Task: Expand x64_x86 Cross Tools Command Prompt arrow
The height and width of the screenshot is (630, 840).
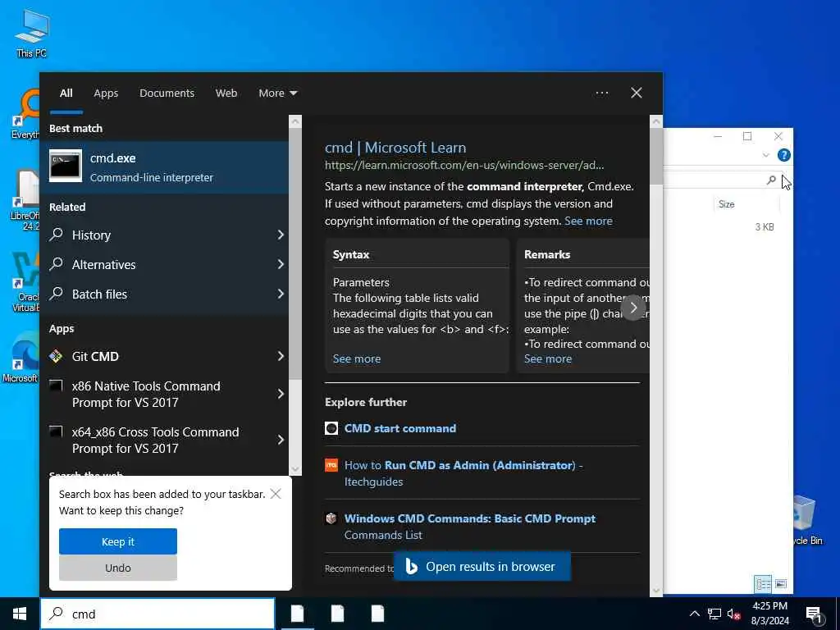Action: [281, 440]
